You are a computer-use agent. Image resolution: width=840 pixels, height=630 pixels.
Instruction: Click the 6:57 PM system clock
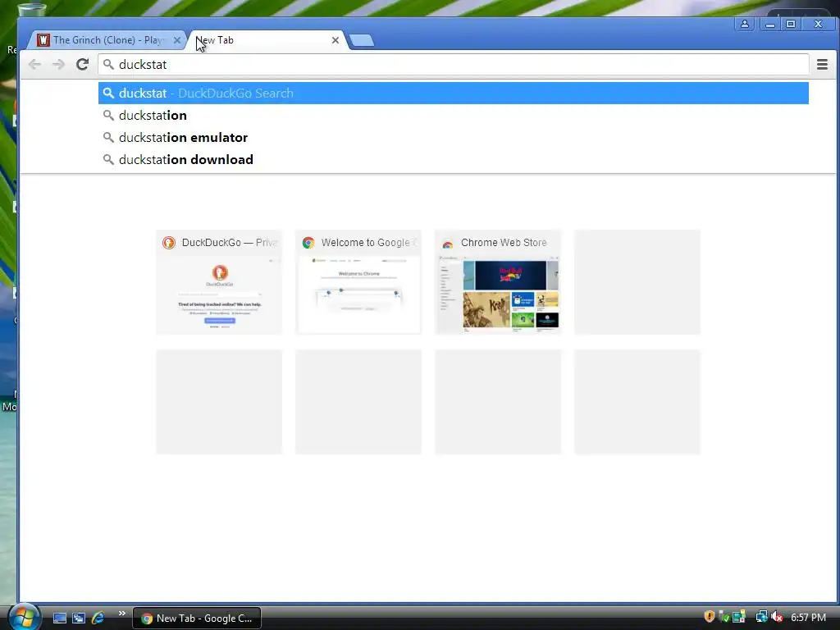click(x=808, y=618)
